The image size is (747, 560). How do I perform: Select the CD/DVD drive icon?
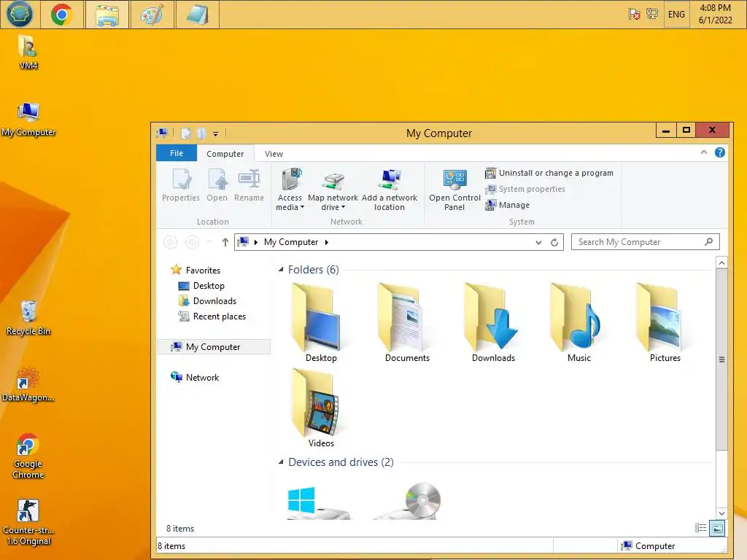click(x=408, y=502)
